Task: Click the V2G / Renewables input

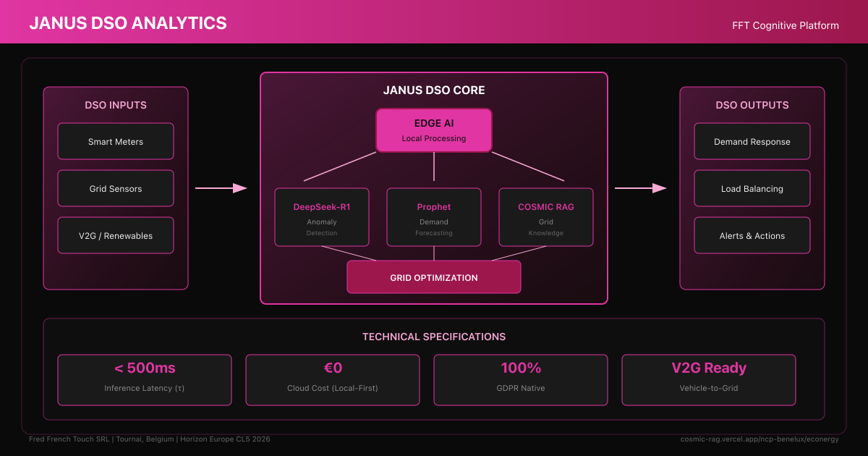Action: pos(116,235)
